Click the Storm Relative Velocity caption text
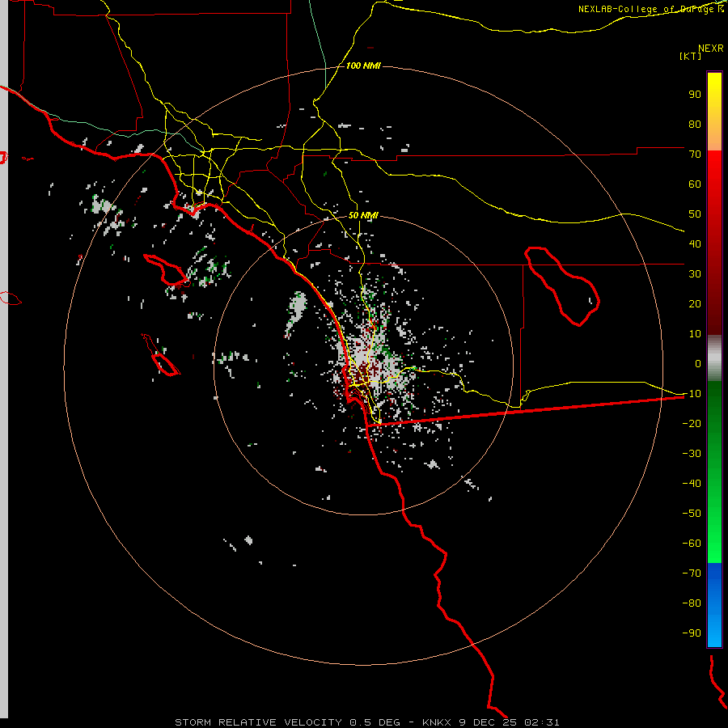 pos(366,722)
